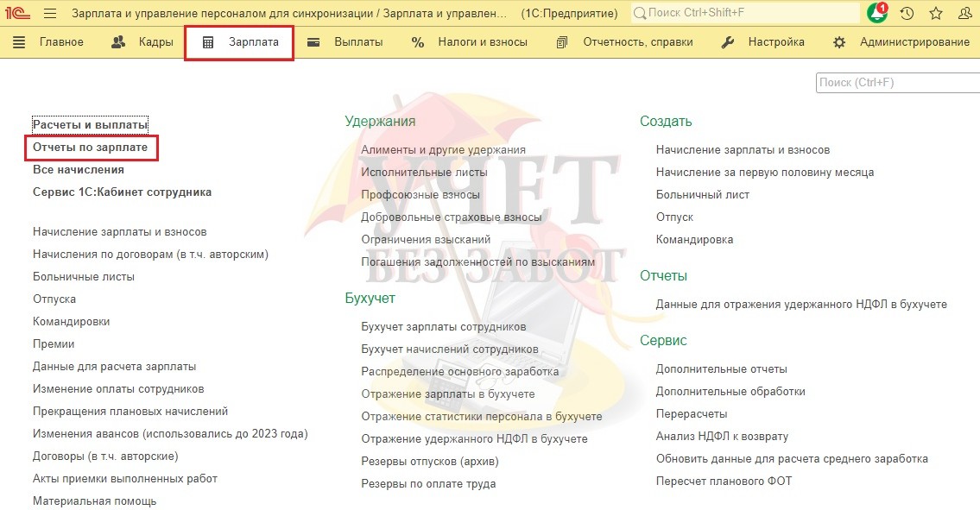Open the Выплаты section
980x510 pixels.
[x=358, y=42]
